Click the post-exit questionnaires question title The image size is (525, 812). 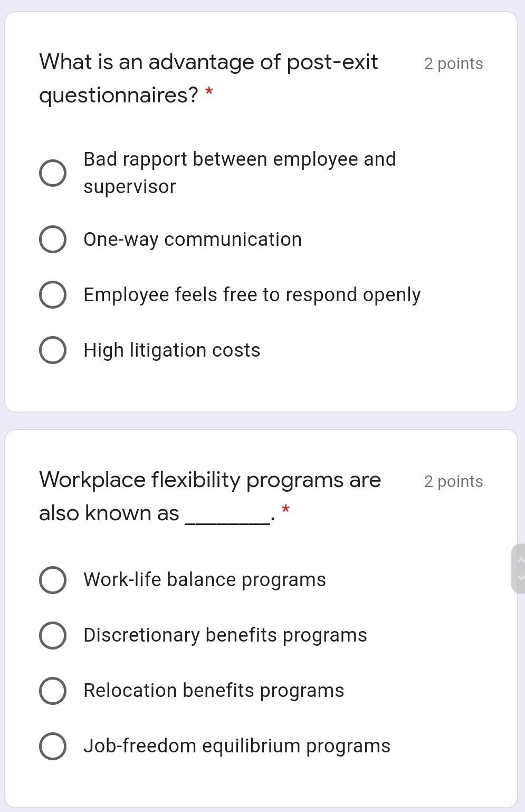click(209, 78)
